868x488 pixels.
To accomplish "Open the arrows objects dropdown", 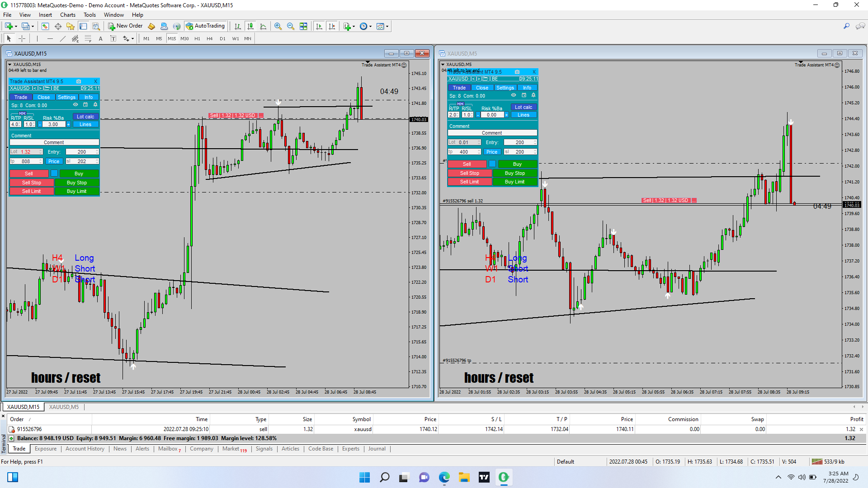I will tap(132, 39).
